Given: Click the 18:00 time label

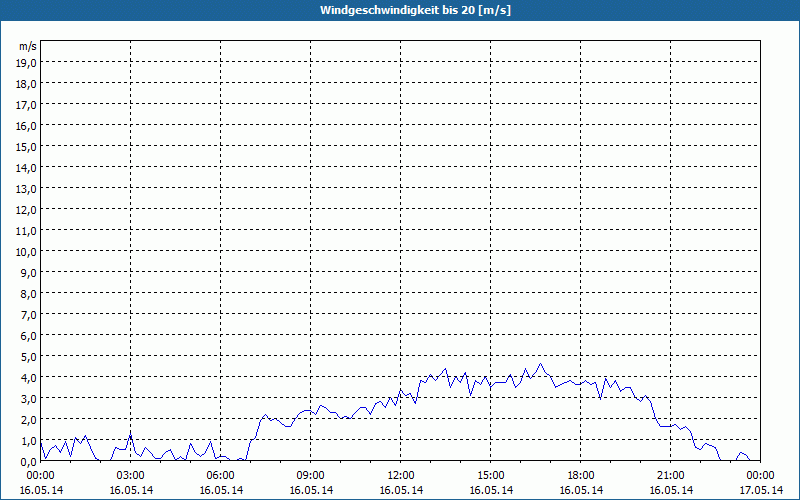Looking at the screenshot, I should tap(581, 476).
